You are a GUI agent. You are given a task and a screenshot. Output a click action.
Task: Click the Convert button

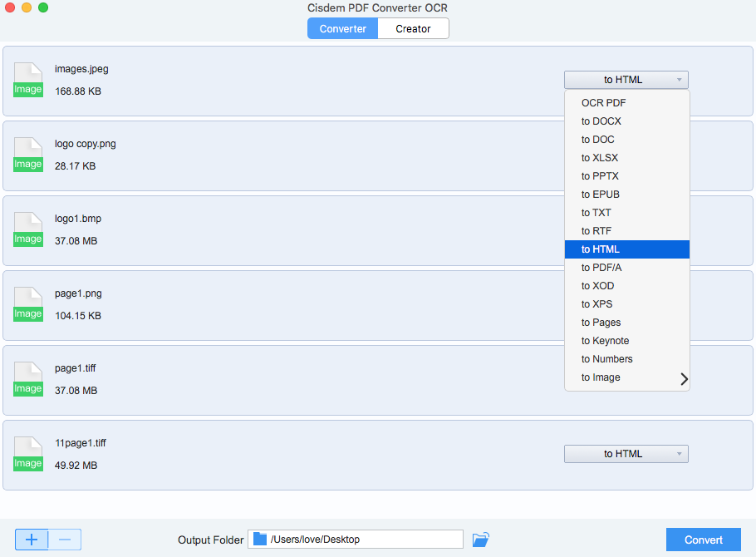coord(704,540)
